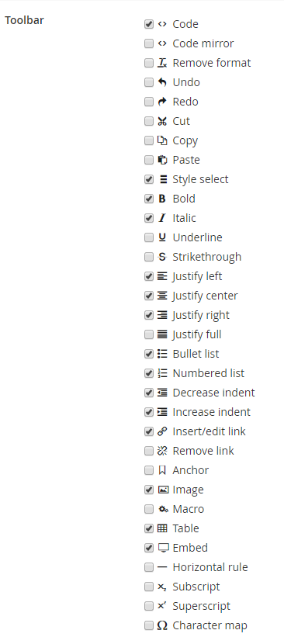Disable the Embed checkbox
The image size is (284, 644).
(x=149, y=548)
